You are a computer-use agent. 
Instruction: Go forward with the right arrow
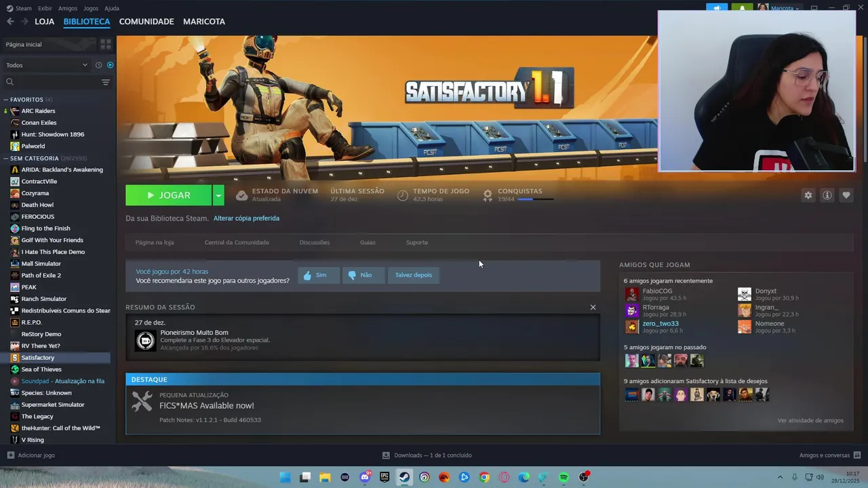click(x=24, y=22)
